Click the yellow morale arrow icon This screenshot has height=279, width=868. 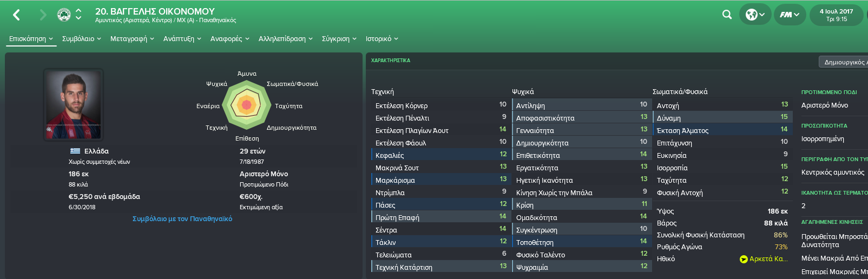coord(744,259)
